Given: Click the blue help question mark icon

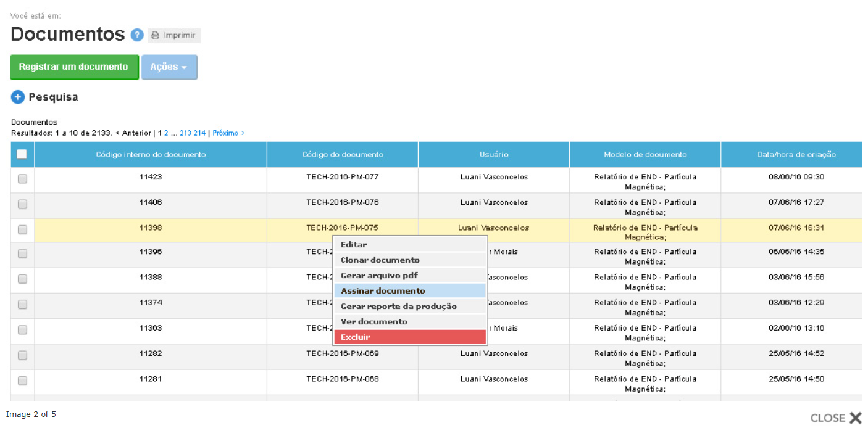Looking at the screenshot, I should click(x=137, y=35).
